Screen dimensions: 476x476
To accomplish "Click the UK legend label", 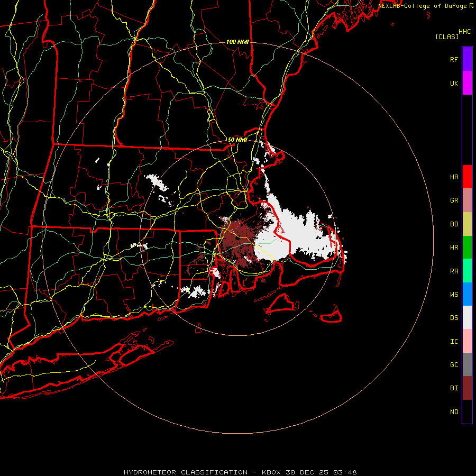I will tap(454, 83).
